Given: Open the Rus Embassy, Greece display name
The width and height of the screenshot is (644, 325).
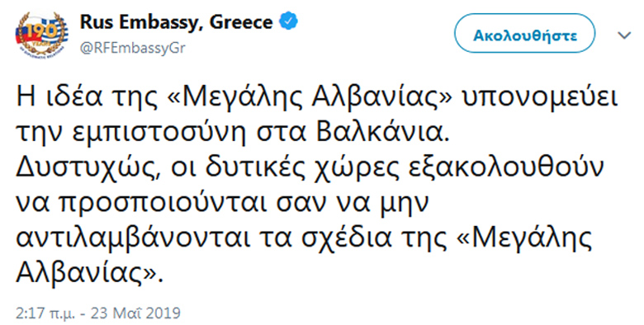Looking at the screenshot, I should tap(176, 22).
